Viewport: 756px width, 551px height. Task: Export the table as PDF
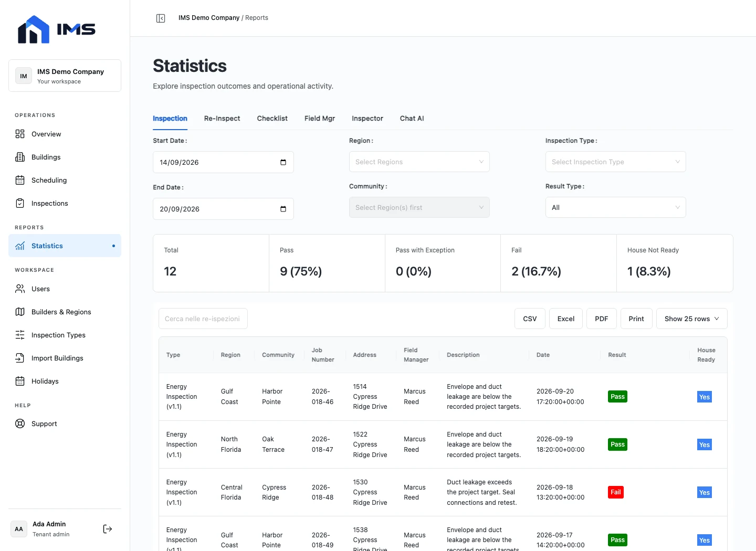click(x=602, y=319)
